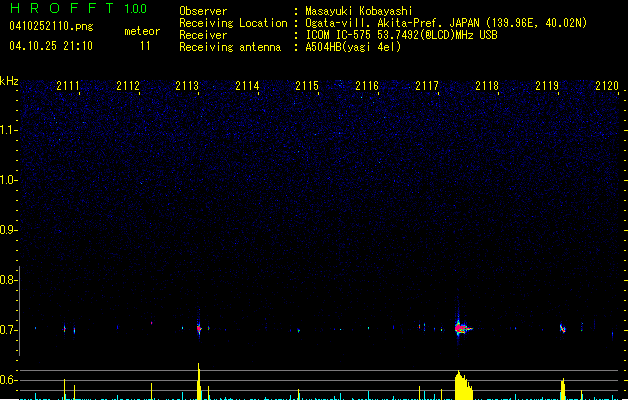Viewport: 629px width, 400px height.
Task: Click the 0.7 kHz frequency tick label
Action: pyautogui.click(x=8, y=330)
